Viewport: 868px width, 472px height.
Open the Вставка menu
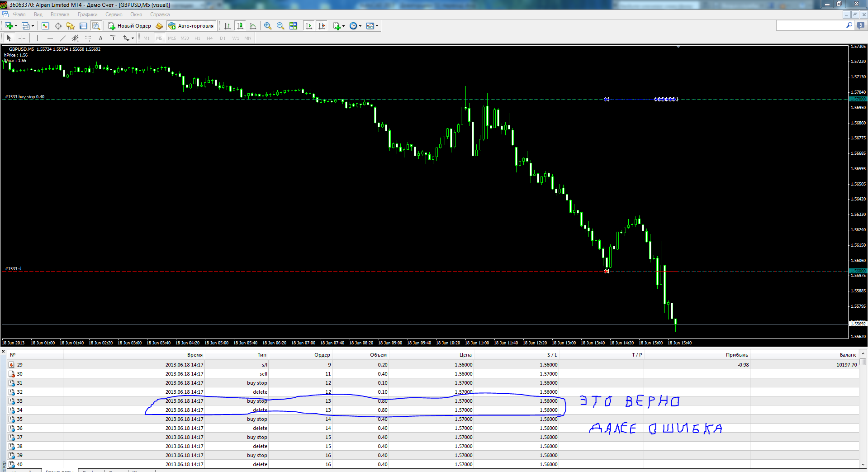60,14
